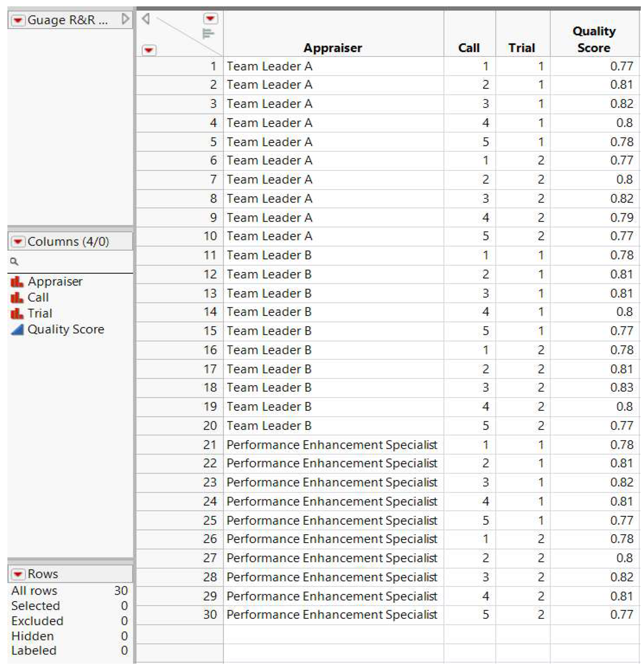Open the Columns (4/0) panel menu
This screenshot has height=669, width=644.
click(x=18, y=242)
